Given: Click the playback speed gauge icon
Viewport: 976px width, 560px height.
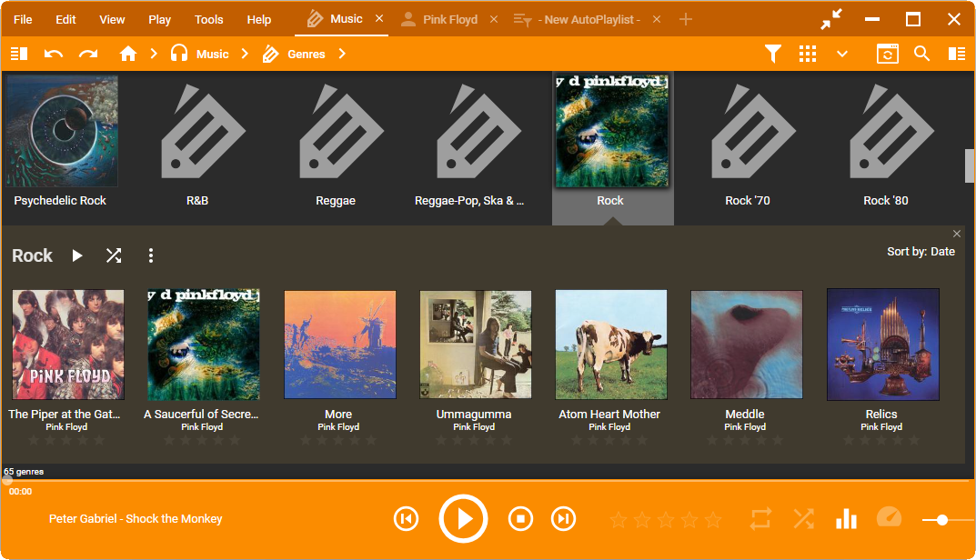Looking at the screenshot, I should pyautogui.click(x=889, y=518).
